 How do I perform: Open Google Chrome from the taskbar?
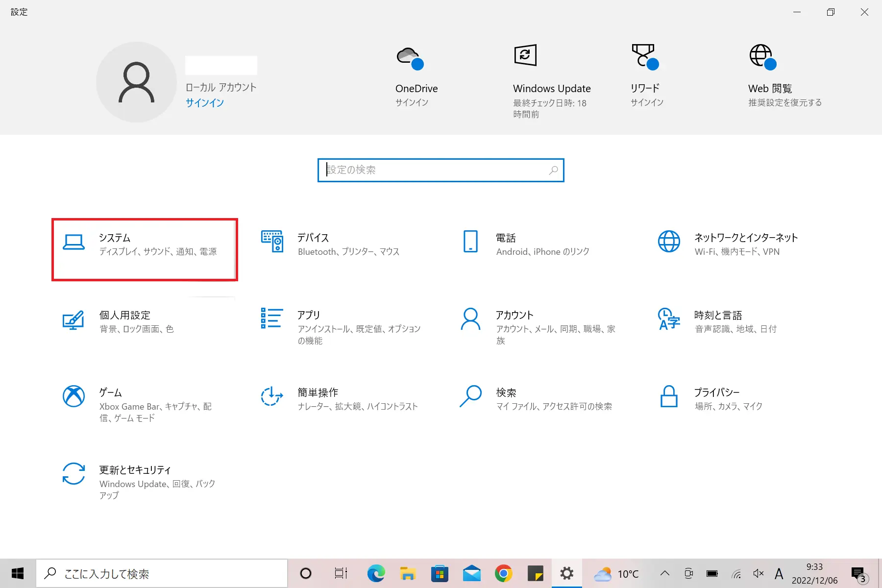(503, 573)
